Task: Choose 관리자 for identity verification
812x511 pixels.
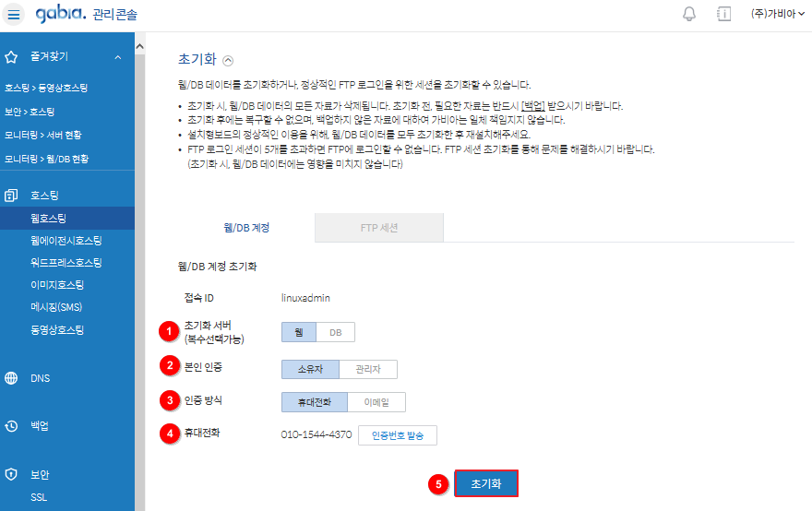Action: (368, 369)
